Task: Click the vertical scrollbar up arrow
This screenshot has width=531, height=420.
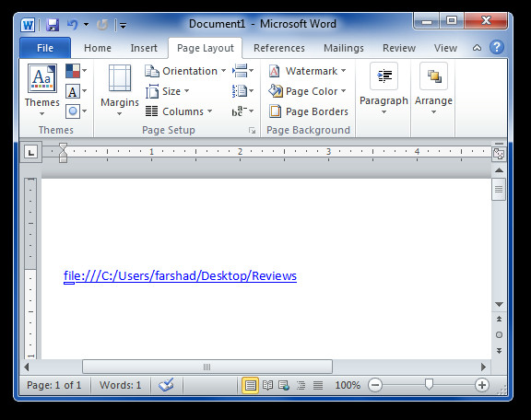Action: (499, 170)
